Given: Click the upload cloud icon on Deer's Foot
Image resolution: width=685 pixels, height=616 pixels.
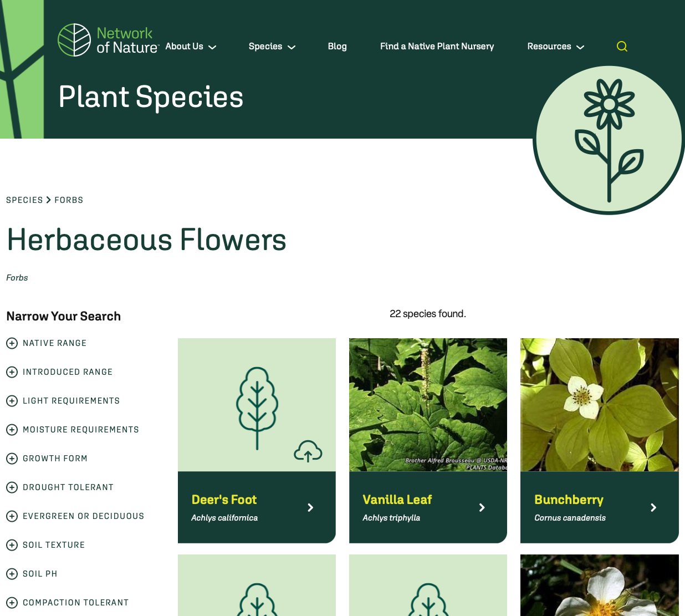Looking at the screenshot, I should pyautogui.click(x=308, y=451).
